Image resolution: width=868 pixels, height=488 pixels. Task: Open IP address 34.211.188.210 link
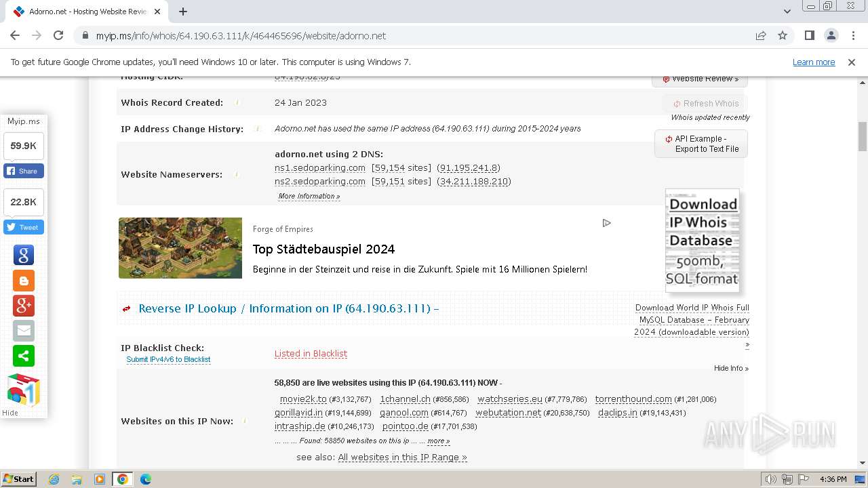pos(474,182)
